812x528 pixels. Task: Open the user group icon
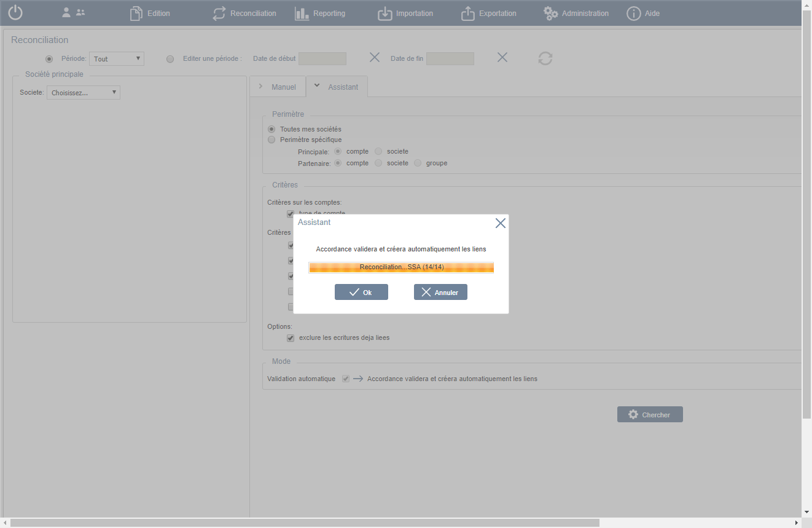click(x=80, y=13)
